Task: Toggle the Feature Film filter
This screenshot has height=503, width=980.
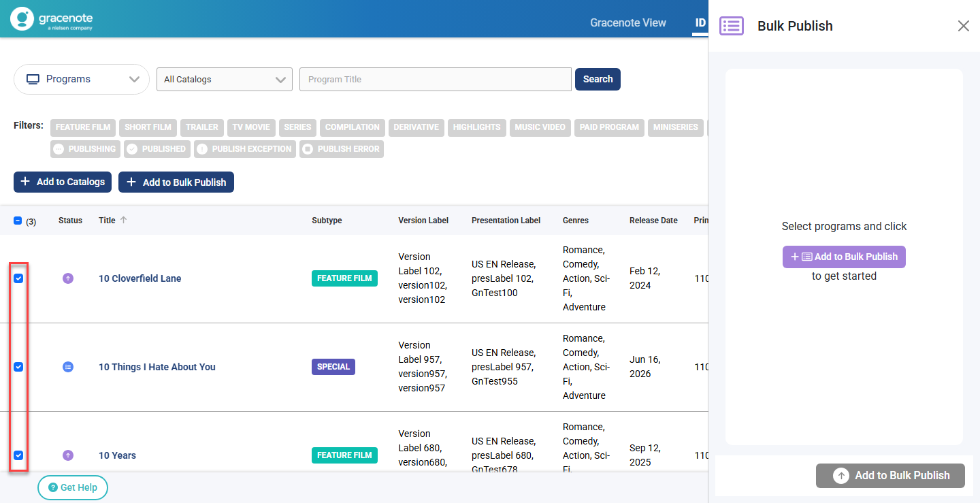Action: point(83,127)
